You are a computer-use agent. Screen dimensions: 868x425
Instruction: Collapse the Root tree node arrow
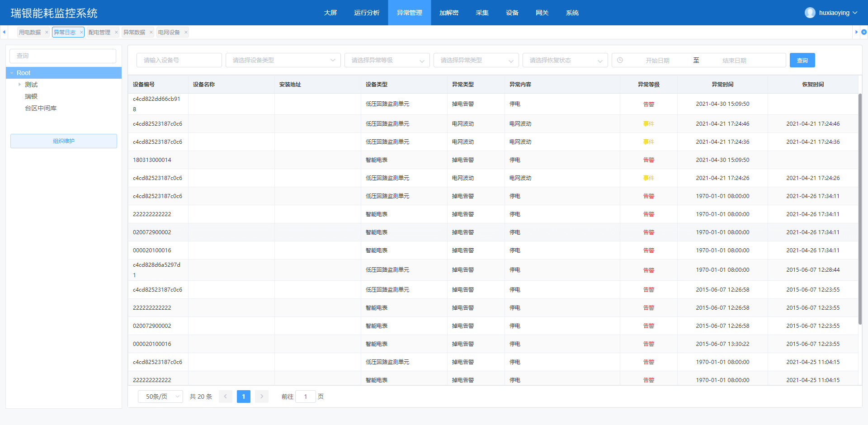[12, 73]
